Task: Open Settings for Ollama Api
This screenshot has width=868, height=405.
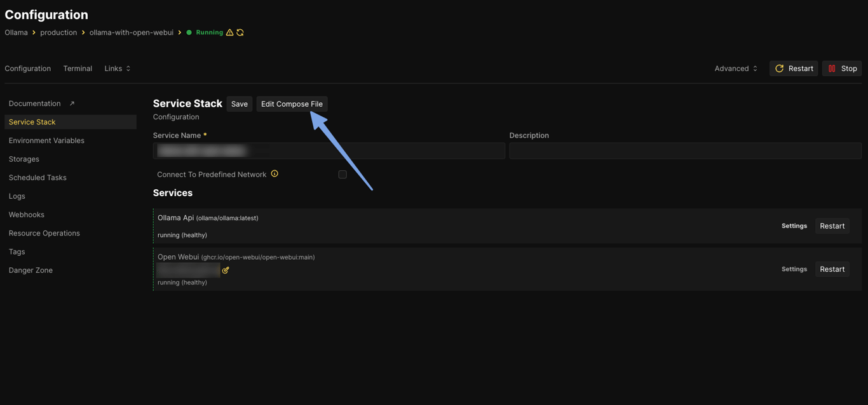Action: 794,226
